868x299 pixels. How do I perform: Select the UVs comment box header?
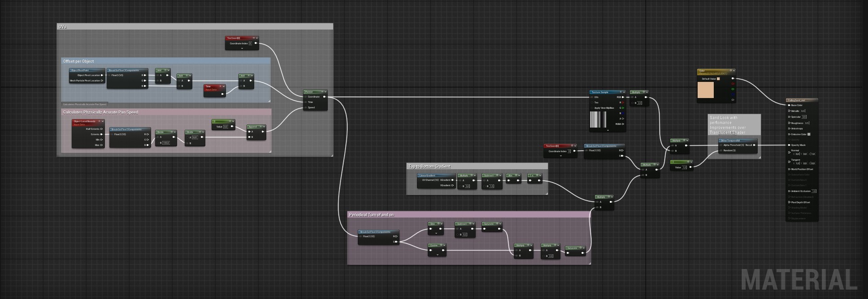coord(195,26)
